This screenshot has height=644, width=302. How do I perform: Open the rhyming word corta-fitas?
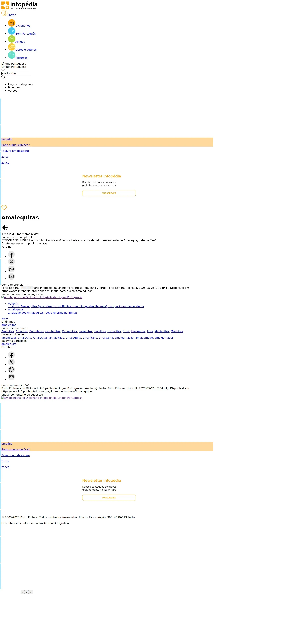(114, 331)
